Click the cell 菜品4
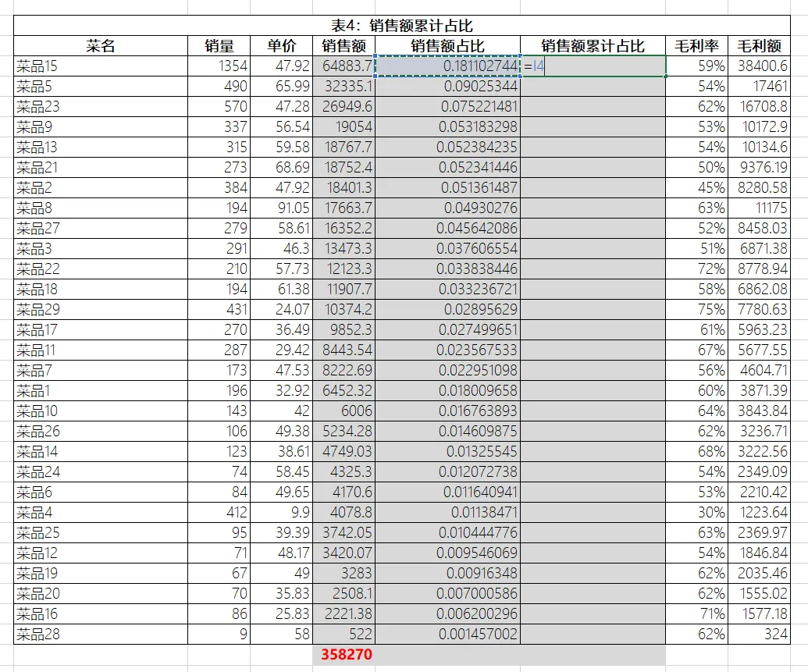 [x=101, y=512]
